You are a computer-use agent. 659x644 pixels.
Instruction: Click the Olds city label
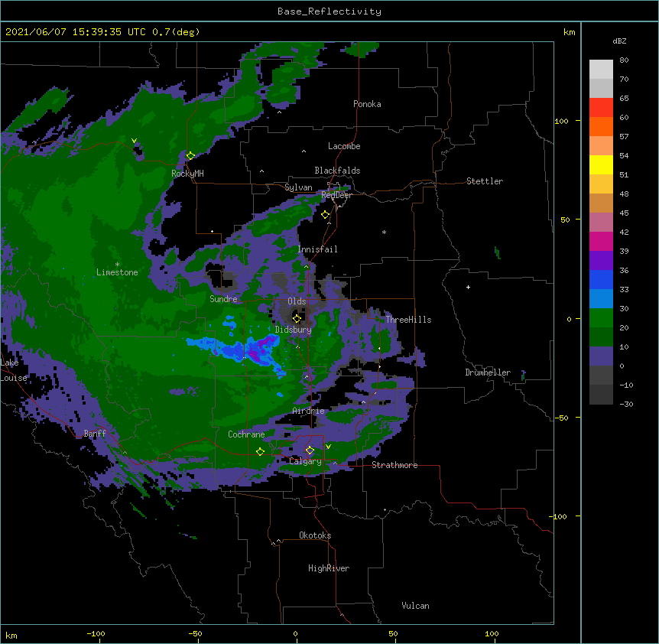pyautogui.click(x=297, y=301)
